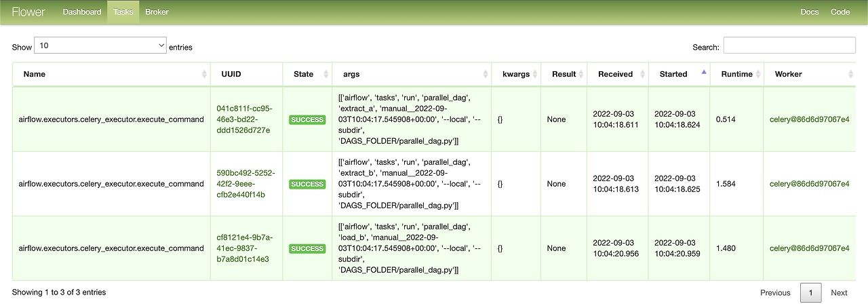868x306 pixels.
Task: Expand the Show entries dropdown
Action: click(x=100, y=45)
